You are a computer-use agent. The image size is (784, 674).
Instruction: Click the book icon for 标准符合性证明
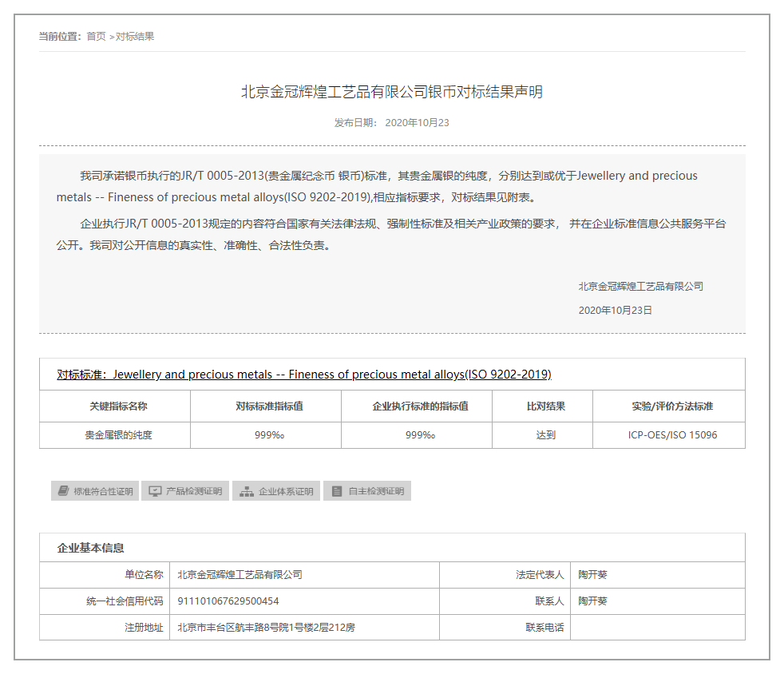coord(63,491)
